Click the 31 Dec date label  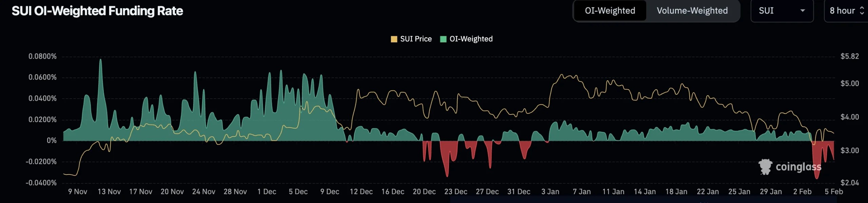pyautogui.click(x=519, y=192)
